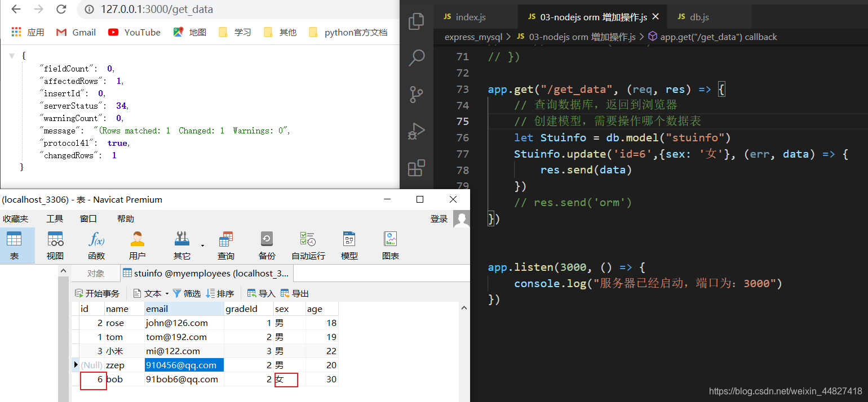868x402 pixels.
Task: Open the Gmail bookmark
Action: pyautogui.click(x=76, y=32)
